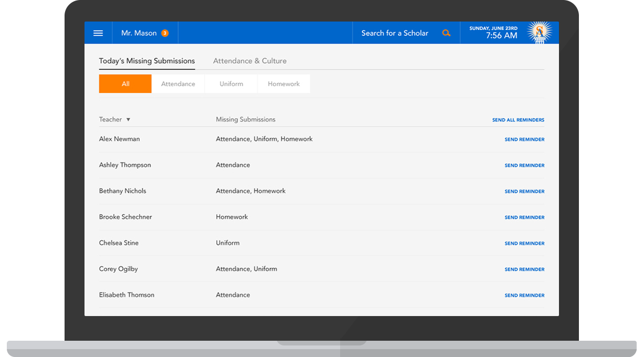The height and width of the screenshot is (357, 644).
Task: Send reminder to Ashley Thompson
Action: pyautogui.click(x=524, y=165)
